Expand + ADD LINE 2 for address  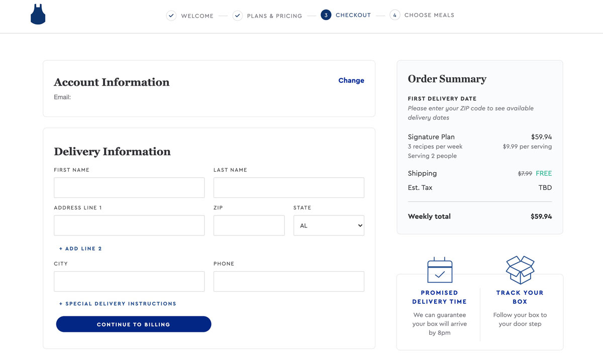[x=80, y=249]
